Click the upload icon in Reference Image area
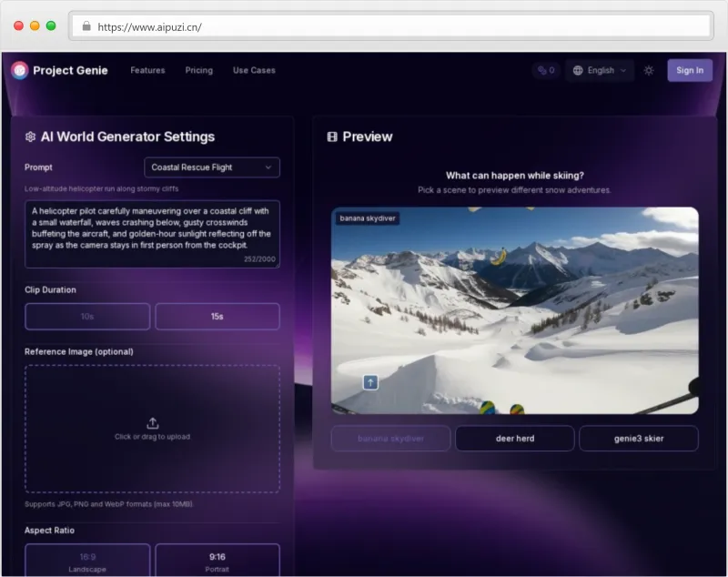 152,422
